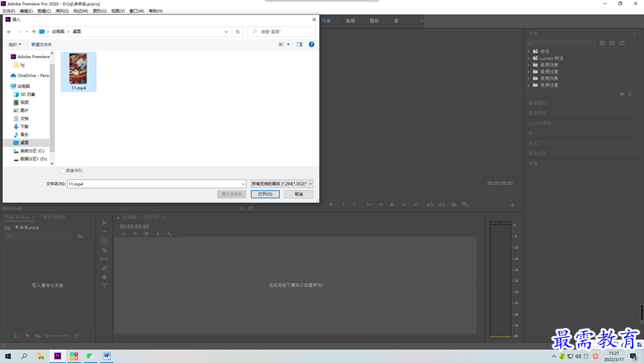Switch to the Media Browser tab

(x=54, y=217)
